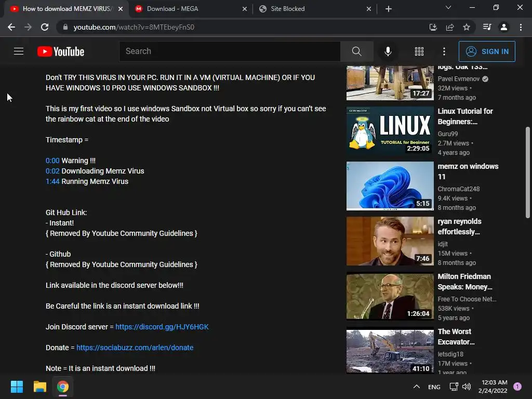Open the YouTube hamburger guide menu
The image size is (532, 399).
pyautogui.click(x=19, y=51)
